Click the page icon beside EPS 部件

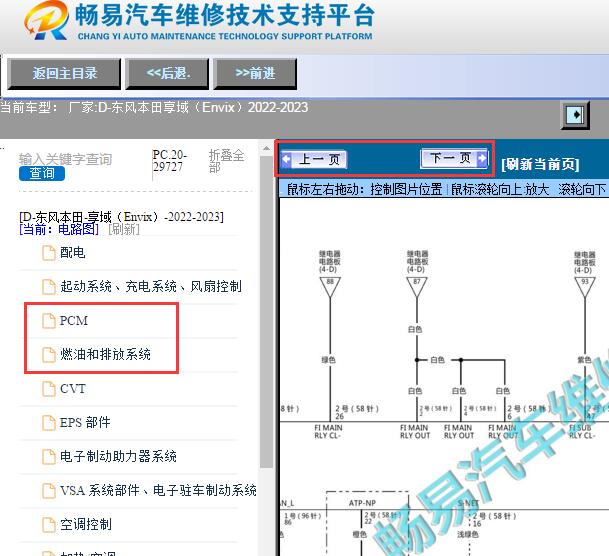[49, 422]
